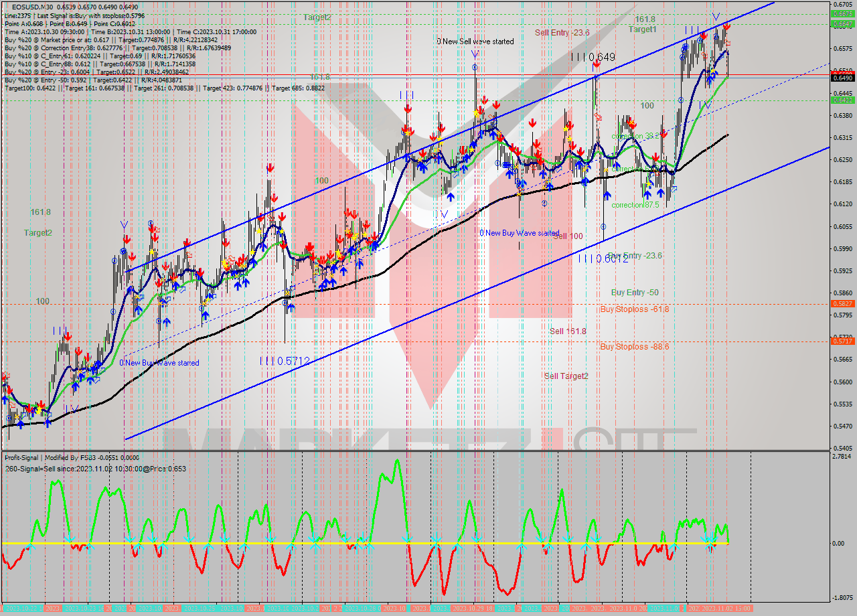Click the 'Sell Target2' label

tap(566, 376)
